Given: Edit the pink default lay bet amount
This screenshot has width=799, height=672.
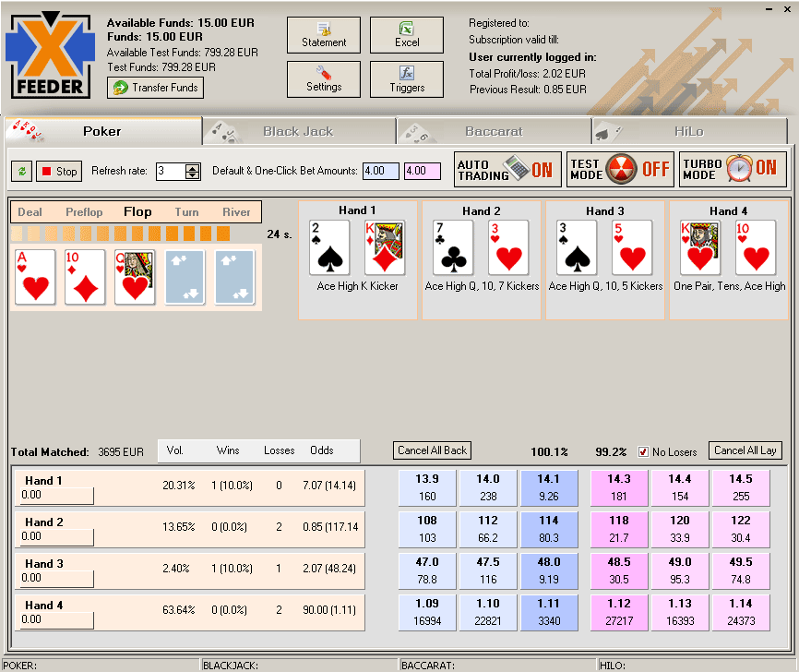Looking at the screenshot, I should 423,172.
